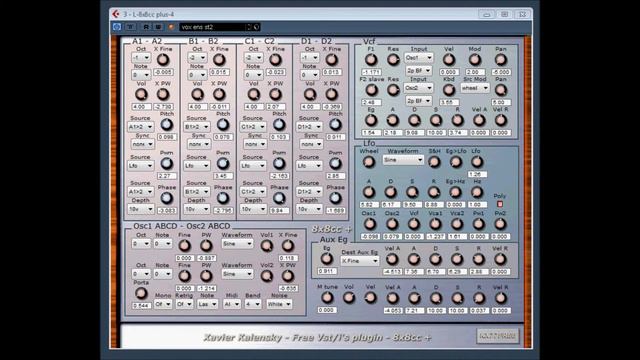This screenshot has height=360, width=640.
Task: Click the Vcf Mod knob
Action: [x=475, y=60]
